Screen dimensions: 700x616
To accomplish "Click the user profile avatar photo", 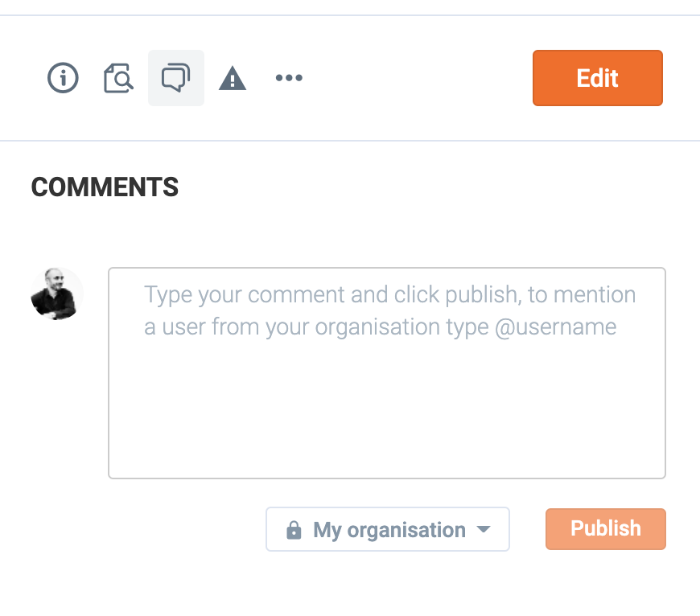I will click(x=57, y=294).
